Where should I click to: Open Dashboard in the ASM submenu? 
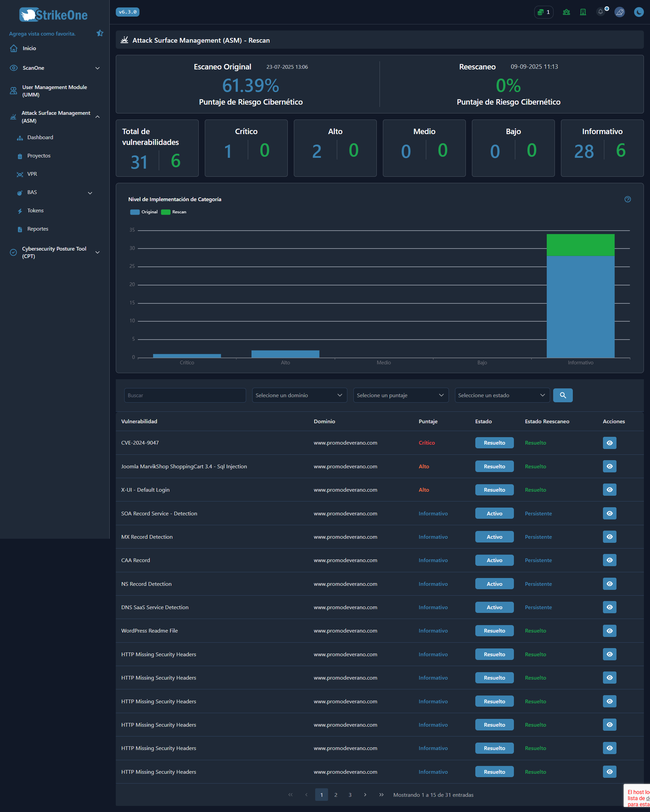pos(40,137)
